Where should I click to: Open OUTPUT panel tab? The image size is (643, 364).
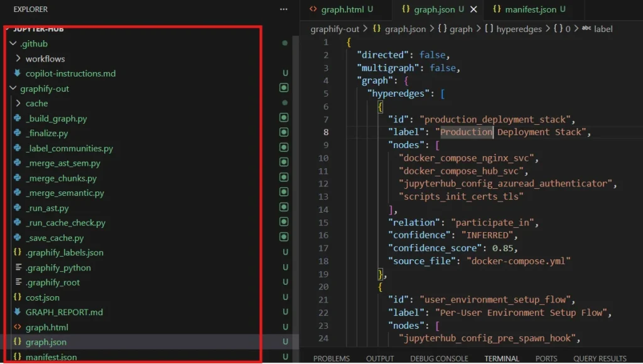(x=380, y=359)
